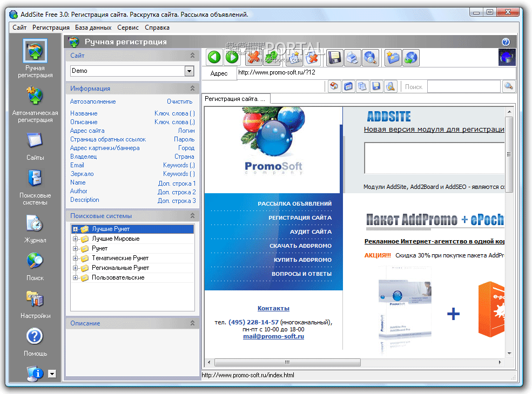The height and width of the screenshot is (394, 532).
Task: Go back with the green left arrow
Action: (214, 57)
